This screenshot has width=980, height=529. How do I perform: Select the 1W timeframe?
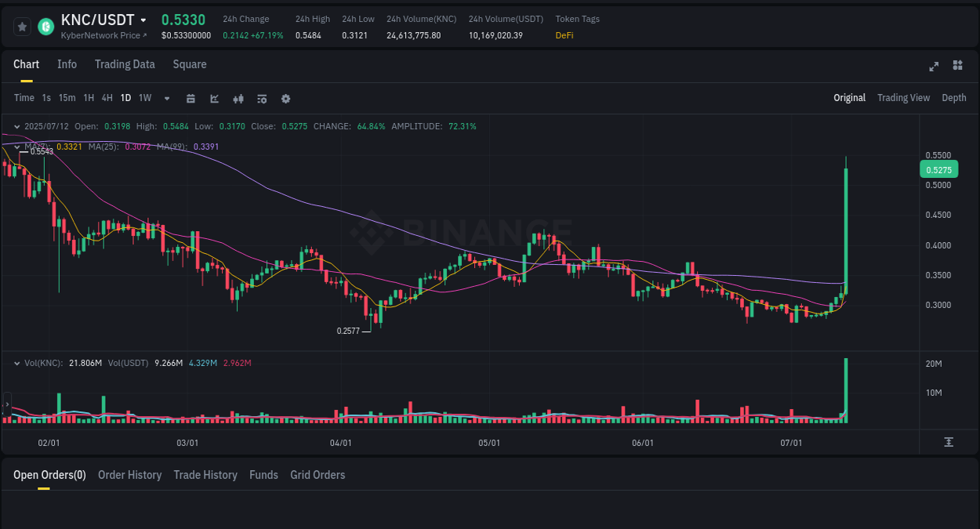click(x=144, y=98)
